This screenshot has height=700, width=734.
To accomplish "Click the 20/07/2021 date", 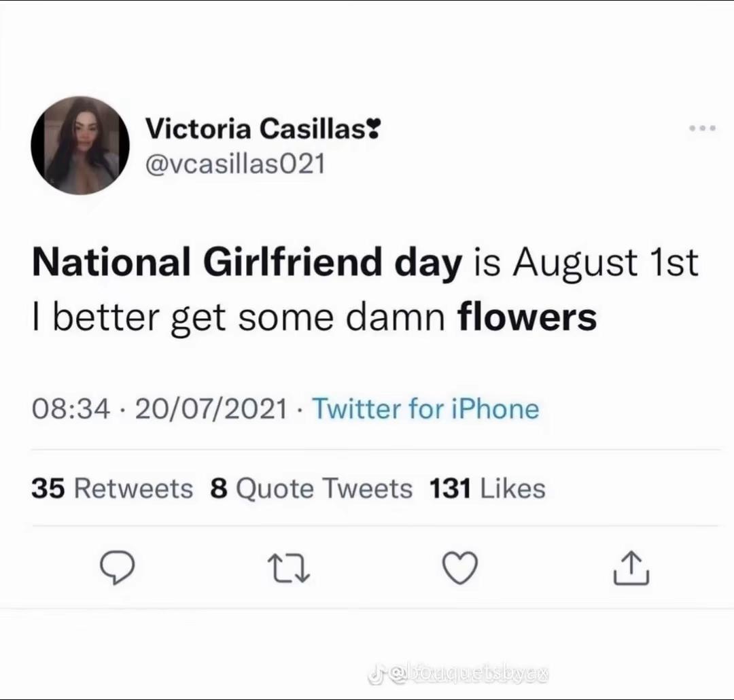I will point(211,408).
